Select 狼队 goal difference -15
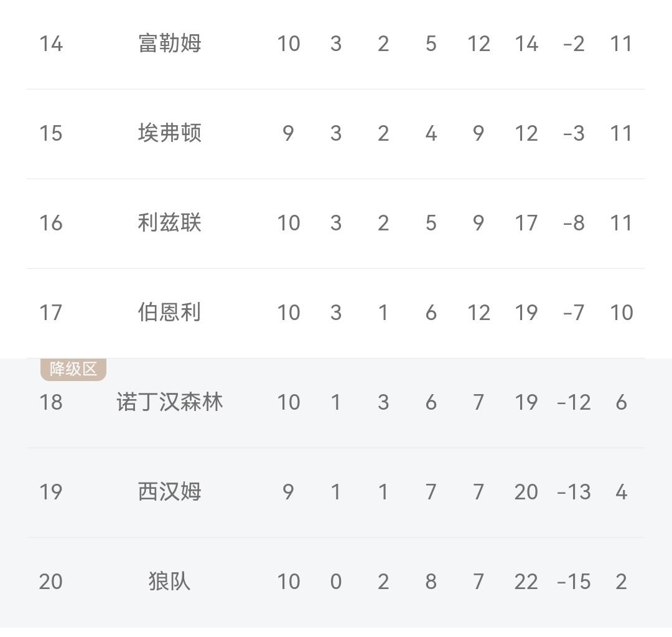Screen dimensions: 672x637 [x=574, y=582]
